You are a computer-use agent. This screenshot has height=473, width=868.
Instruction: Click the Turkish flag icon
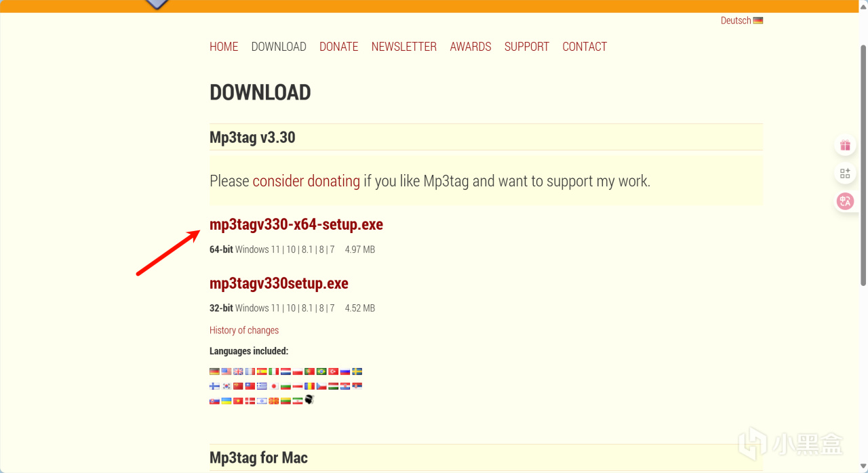pos(333,371)
